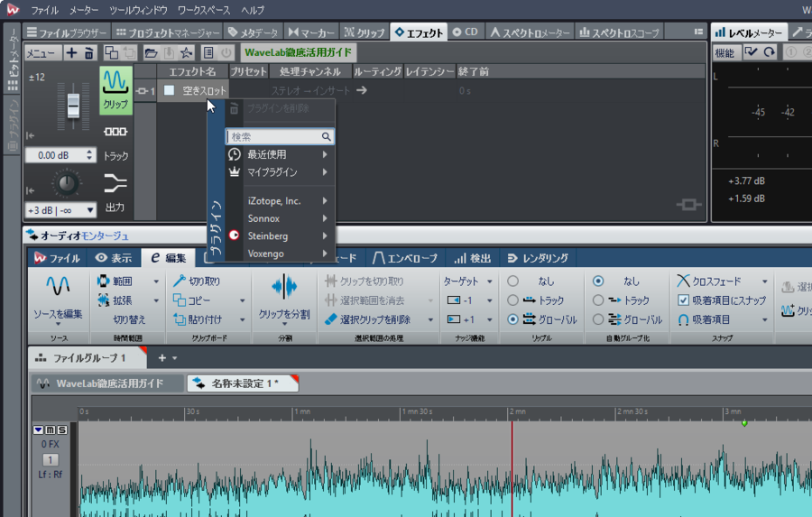Expand the マイプラグイン submenu
Screen dimensions: 812x517
pyautogui.click(x=281, y=172)
